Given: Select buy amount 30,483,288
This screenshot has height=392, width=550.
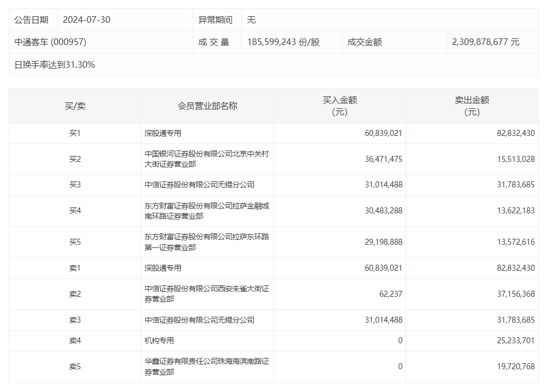Looking at the screenshot, I should pyautogui.click(x=383, y=211).
